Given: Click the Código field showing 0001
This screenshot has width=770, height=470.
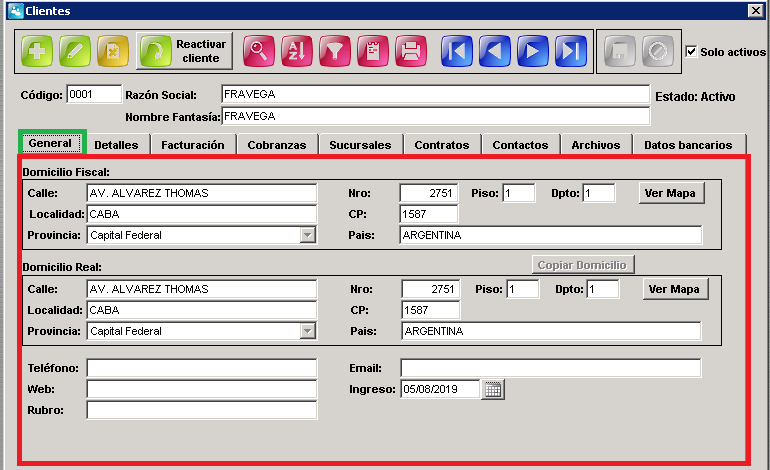Looking at the screenshot, I should click(94, 94).
